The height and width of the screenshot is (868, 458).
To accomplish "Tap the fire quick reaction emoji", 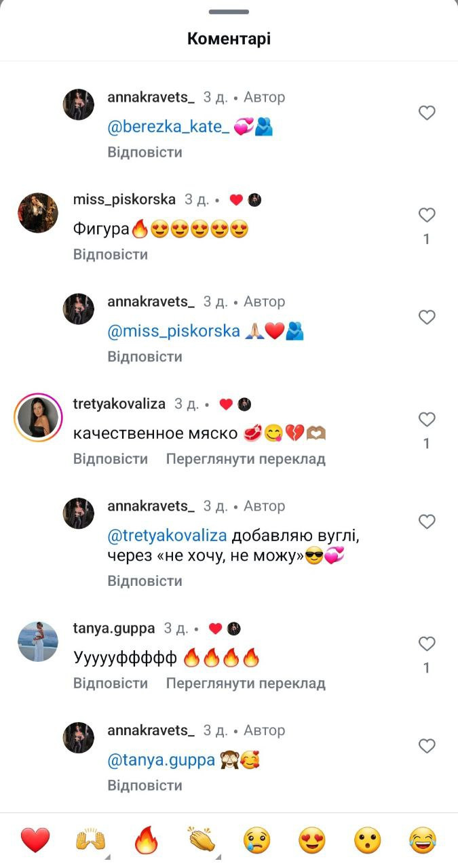I will pos(146,841).
